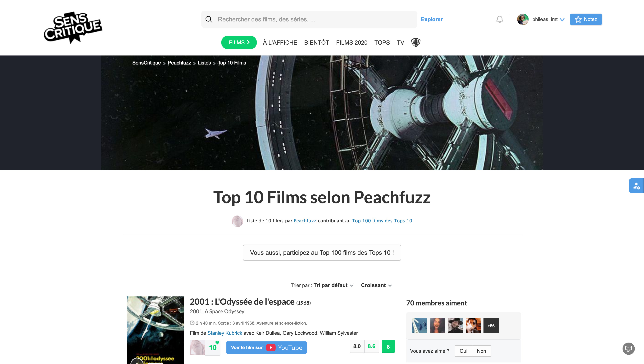Open the notifications bell
The height and width of the screenshot is (364, 644).
pos(499,19)
